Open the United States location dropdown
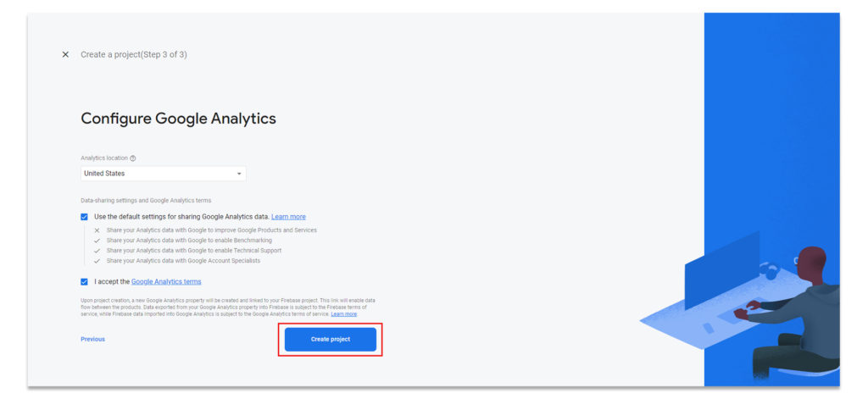 click(164, 174)
